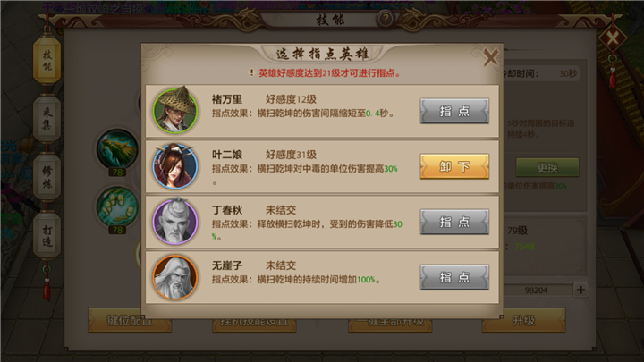Select 褚万里 hero portrait with straw hat

[x=175, y=110]
